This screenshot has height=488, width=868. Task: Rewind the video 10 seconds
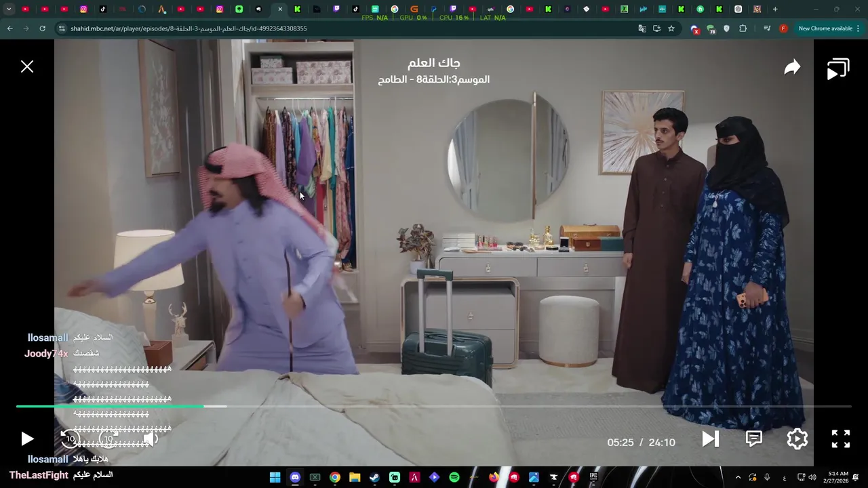(70, 439)
